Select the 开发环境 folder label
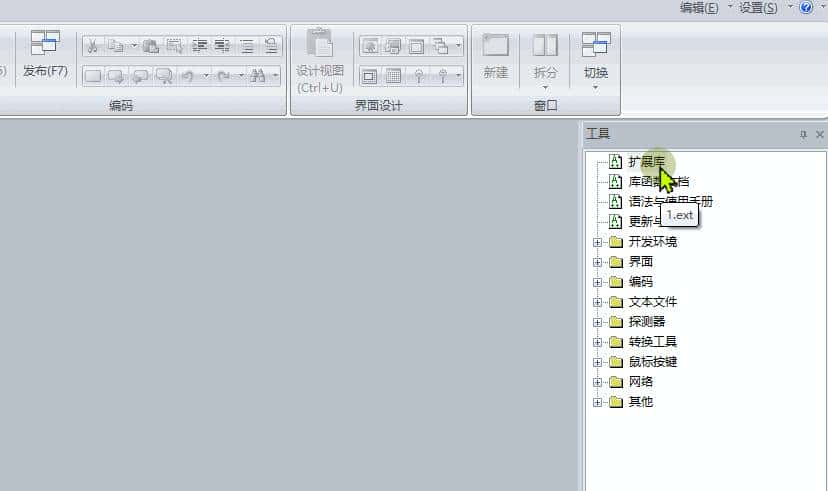This screenshot has width=828, height=491. [653, 242]
